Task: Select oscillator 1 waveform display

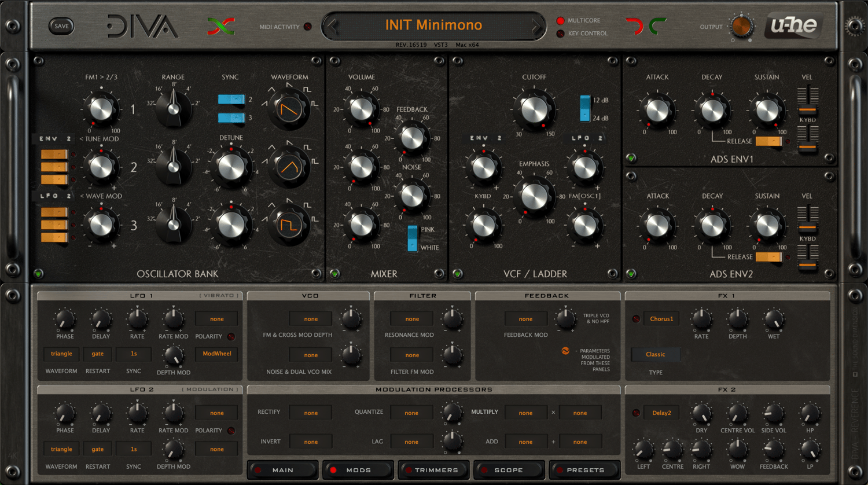Action: (x=289, y=109)
